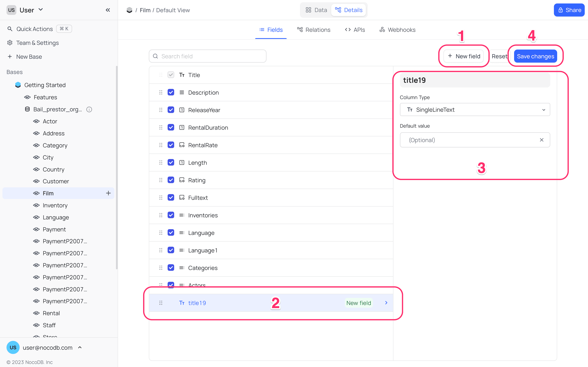Viewport: 588px width, 367px height.
Task: Click the base icon in breadcrumb
Action: [129, 10]
